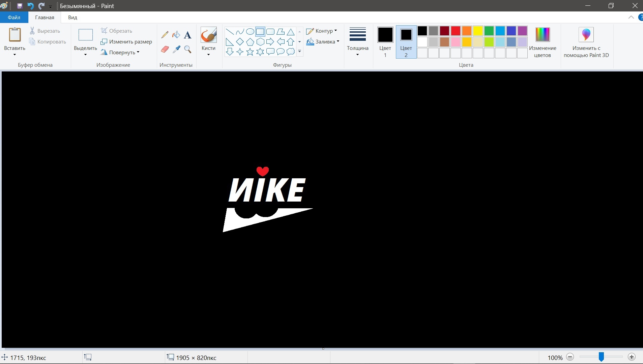643x364 pixels.
Task: Choose the Diamond shape
Action: point(240,42)
